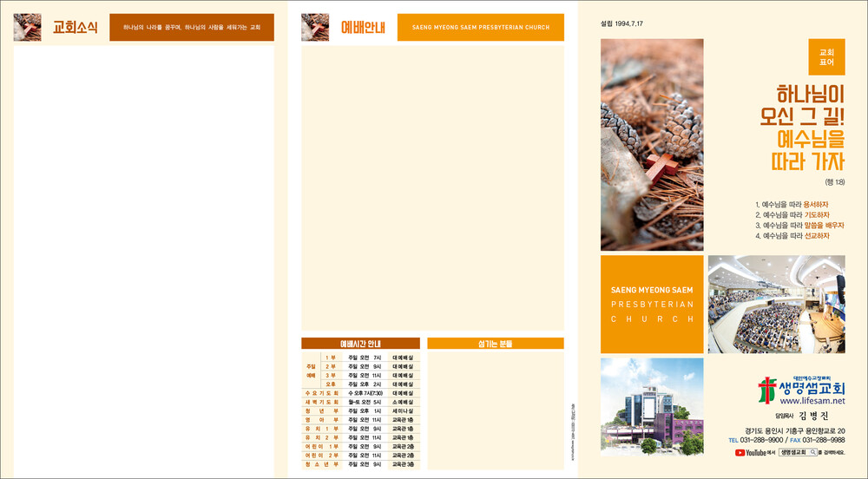Click the 청소년부 row in schedule
The width and height of the screenshot is (868, 479).
(x=360, y=464)
